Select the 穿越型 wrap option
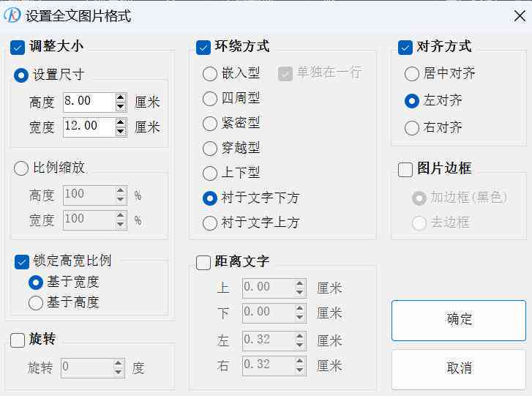Image resolution: width=532 pixels, height=396 pixels. click(210, 149)
